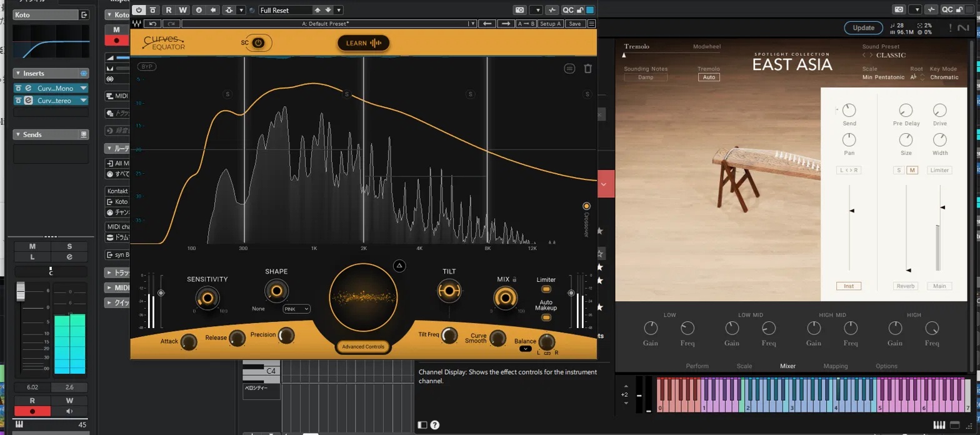Screen dimensions: 980x435
Task: Toggle the Auto Makeup switch
Action: (x=546, y=318)
